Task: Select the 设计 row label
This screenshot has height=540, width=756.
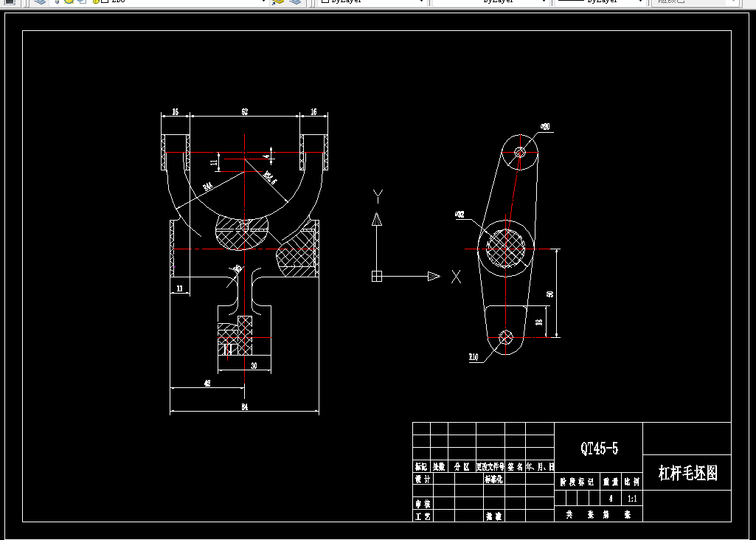Action: click(x=423, y=479)
